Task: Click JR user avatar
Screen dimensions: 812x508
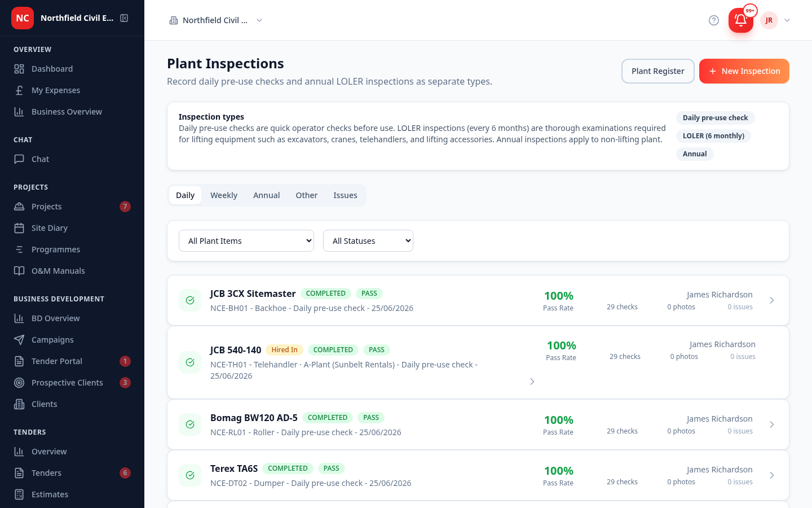Action: tap(769, 20)
